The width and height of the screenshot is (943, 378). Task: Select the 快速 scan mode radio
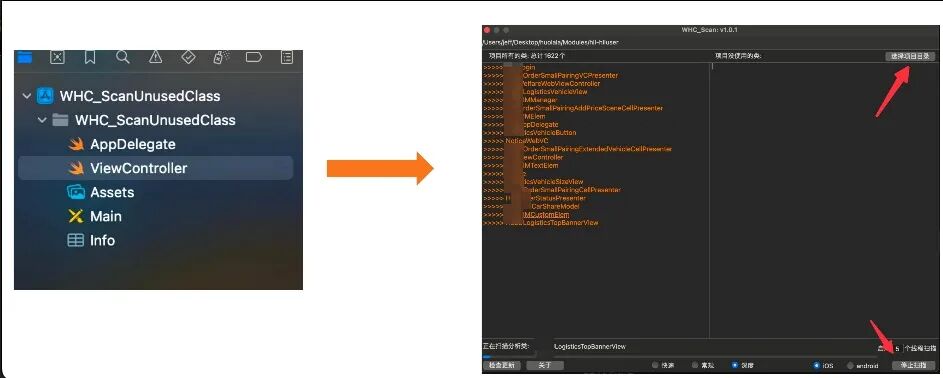(656, 365)
